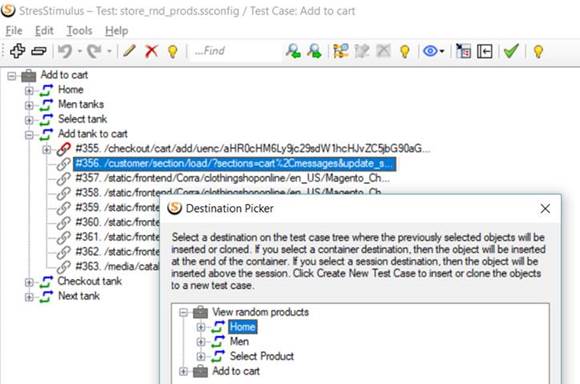
Task: Select the Select tank tree item
Action: (x=82, y=119)
